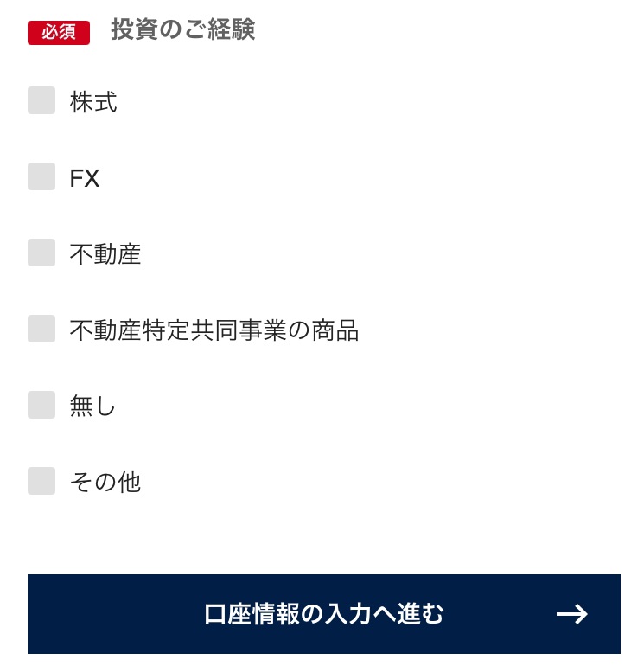The width and height of the screenshot is (631, 672).
Task: Choose the no-experience 無し option box
Action: click(x=41, y=405)
